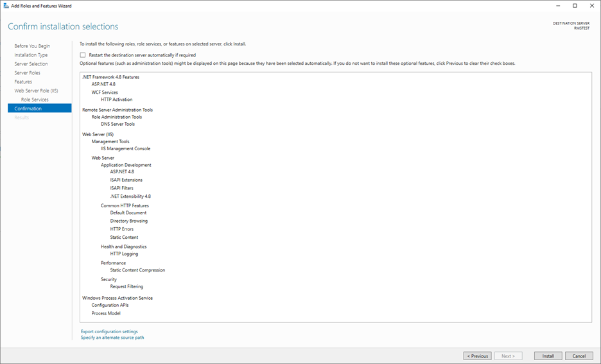The width and height of the screenshot is (601, 364).
Task: Open Export configuration settings link
Action: click(x=109, y=331)
